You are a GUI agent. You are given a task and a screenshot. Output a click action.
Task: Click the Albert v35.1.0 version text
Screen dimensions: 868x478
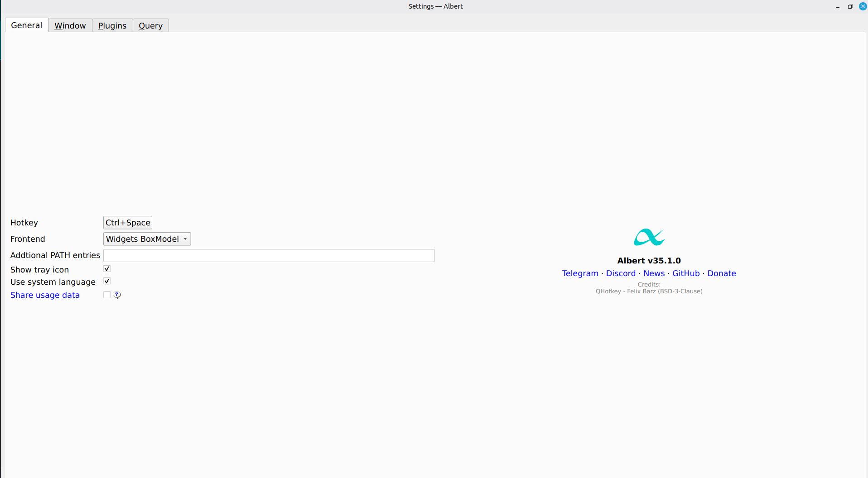click(649, 261)
